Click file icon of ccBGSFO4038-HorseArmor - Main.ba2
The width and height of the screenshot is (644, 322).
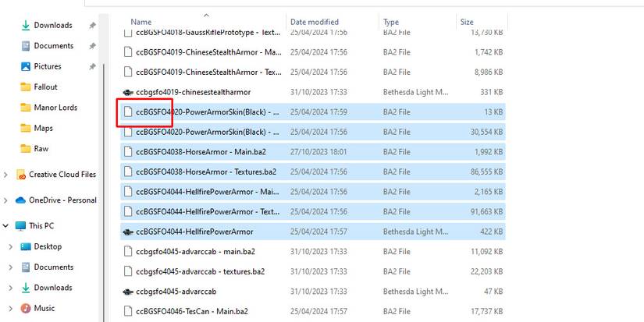click(128, 152)
